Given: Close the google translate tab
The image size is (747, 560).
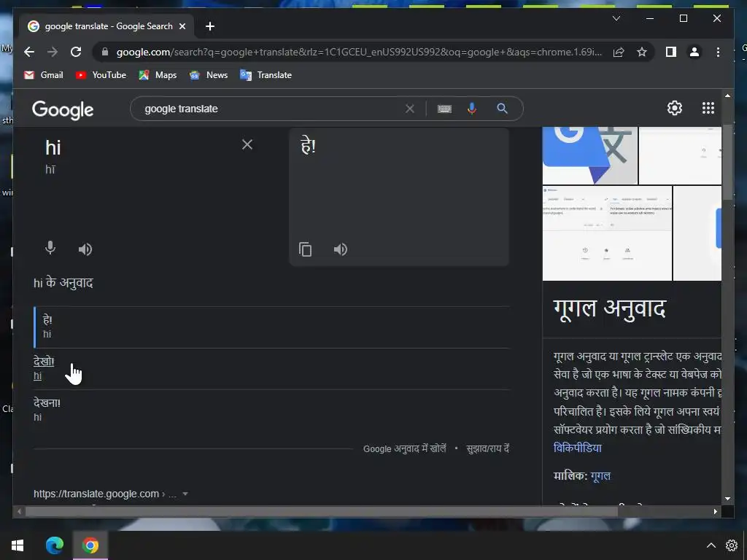Looking at the screenshot, I should [182, 26].
